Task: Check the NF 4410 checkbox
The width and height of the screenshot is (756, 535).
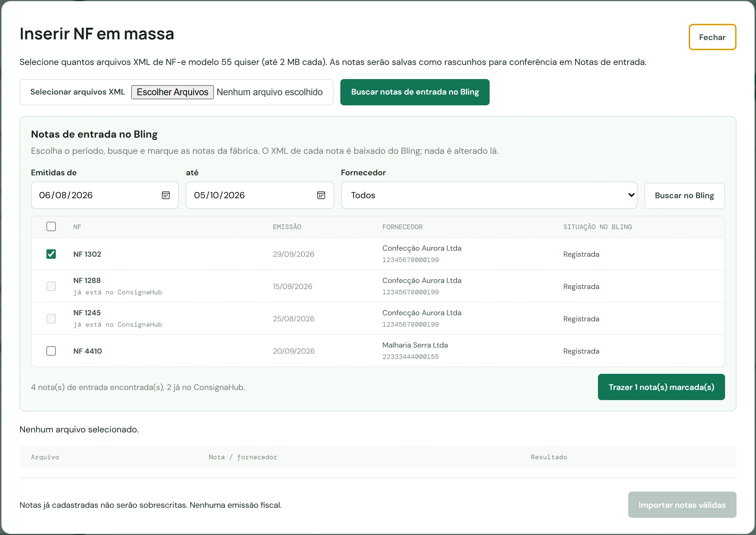Action: click(51, 351)
